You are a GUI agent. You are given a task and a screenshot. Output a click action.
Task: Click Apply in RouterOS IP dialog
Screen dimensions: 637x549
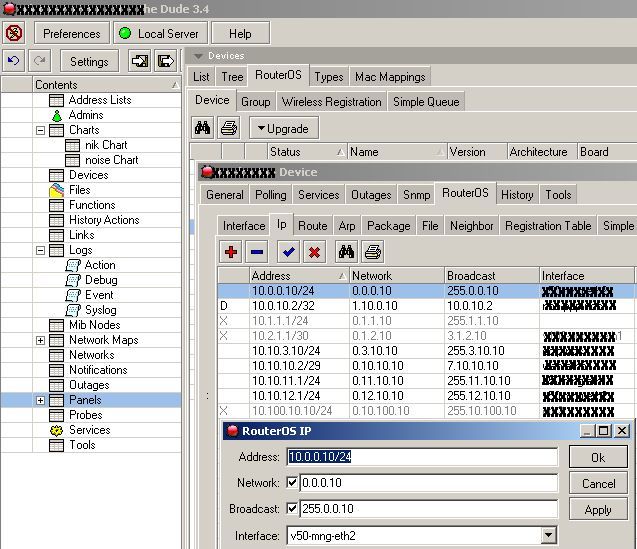598,509
